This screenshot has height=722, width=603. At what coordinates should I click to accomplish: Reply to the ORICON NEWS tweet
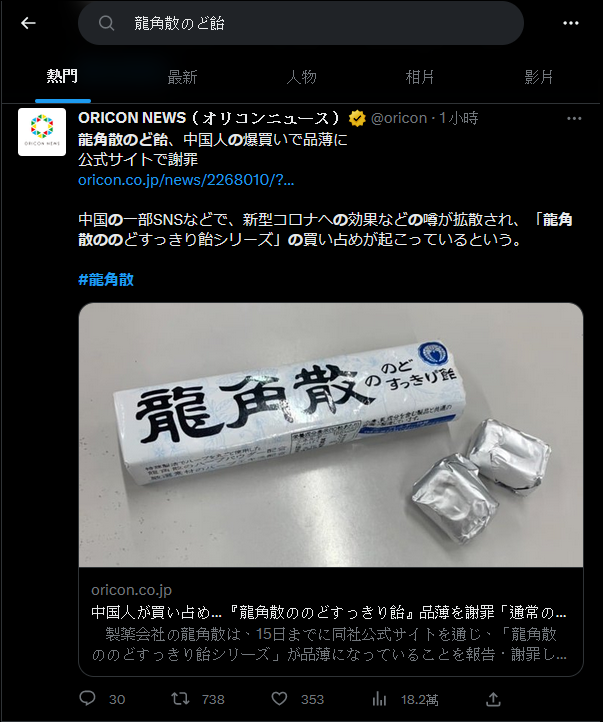pos(87,699)
